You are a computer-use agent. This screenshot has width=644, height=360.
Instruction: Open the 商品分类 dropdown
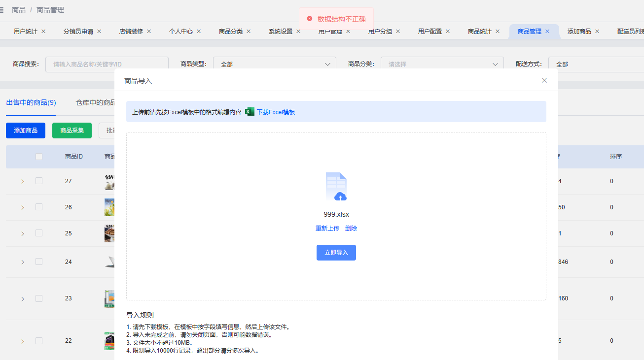pos(442,64)
